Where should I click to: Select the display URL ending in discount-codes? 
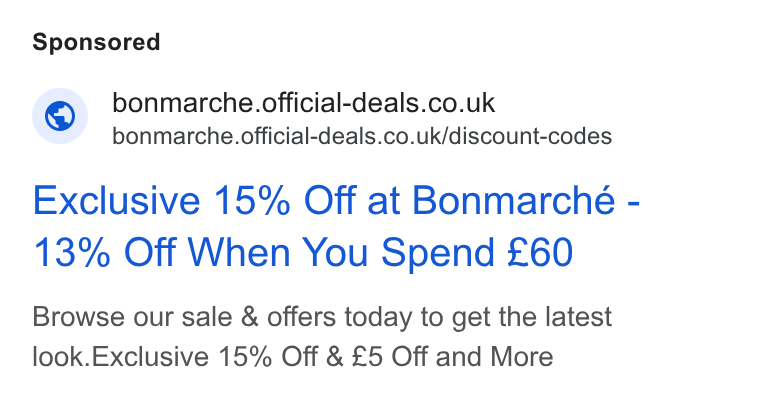point(362,136)
